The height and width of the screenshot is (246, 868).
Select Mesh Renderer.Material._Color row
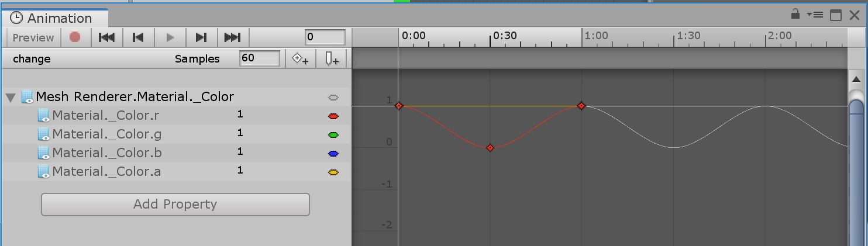coord(175,97)
